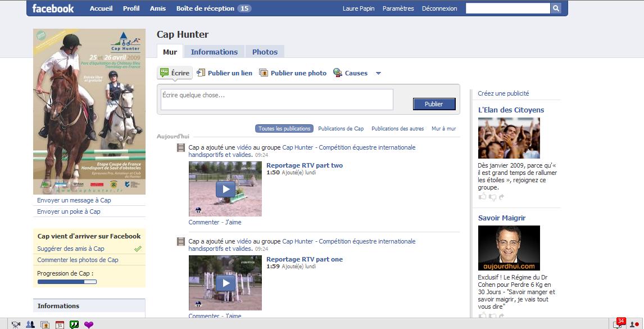Open the Mur tab

tap(170, 52)
